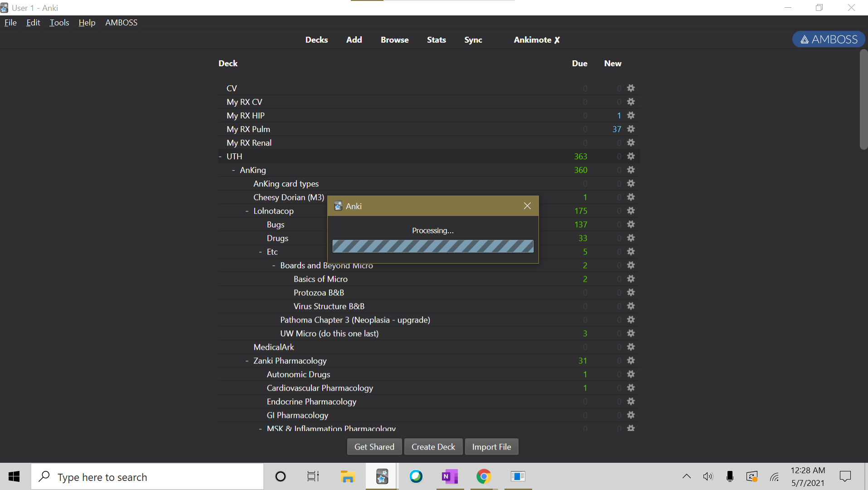Select the UW Micro (do this one last) deck
The height and width of the screenshot is (490, 868).
[329, 333]
